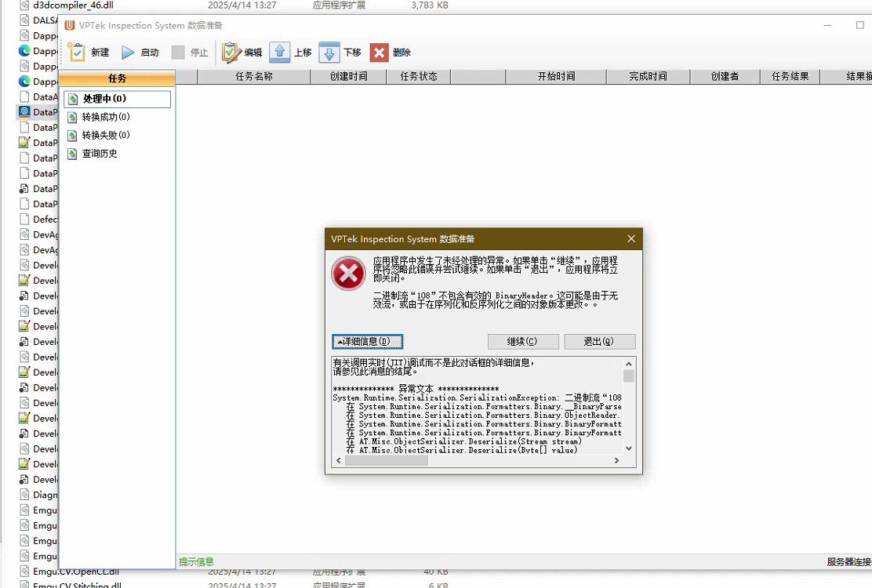Select Emgu.CV.OpenCL.dll in Explorer behind
The width and height of the screenshot is (872, 588).
pos(75,572)
